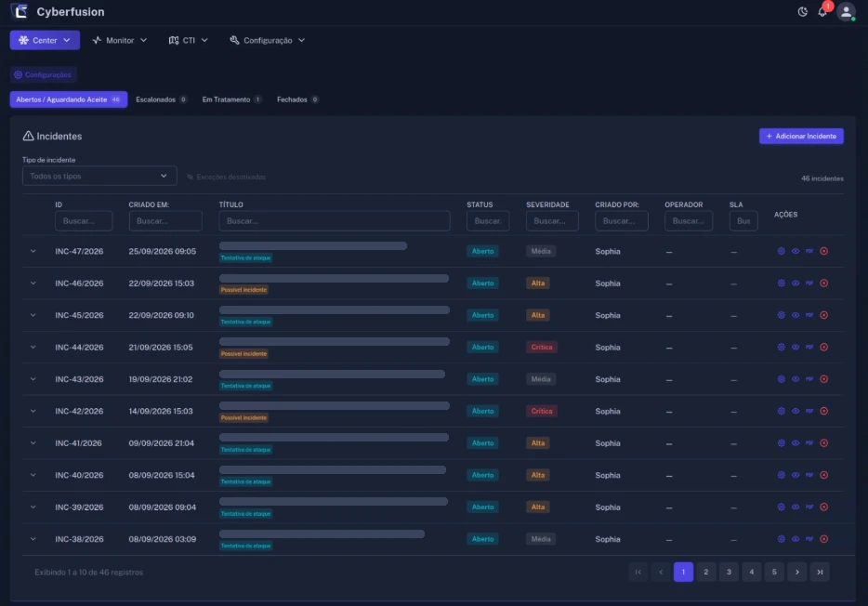868x606 pixels.
Task: Open the Monitor menu dropdown
Action: click(x=120, y=40)
